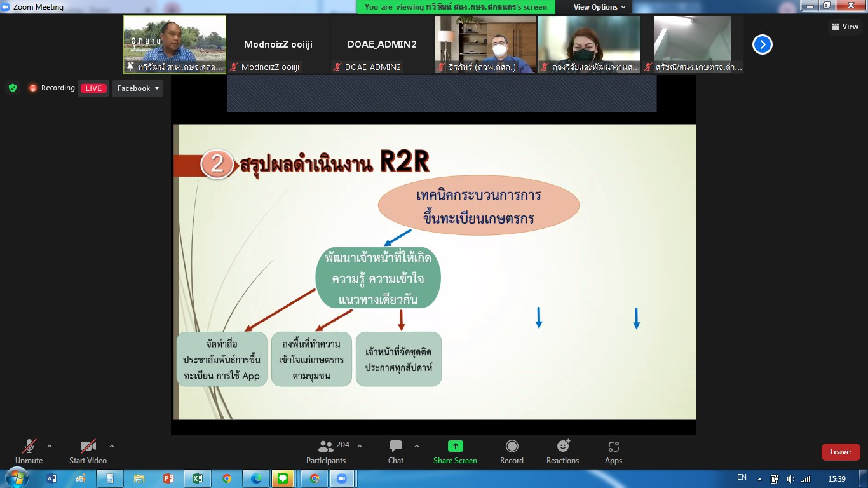Select the ModnoizZ ooiiji participant tile

click(278, 44)
